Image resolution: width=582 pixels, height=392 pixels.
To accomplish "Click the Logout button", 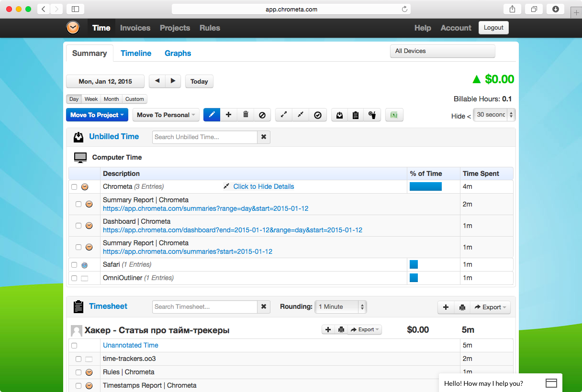I will click(493, 28).
